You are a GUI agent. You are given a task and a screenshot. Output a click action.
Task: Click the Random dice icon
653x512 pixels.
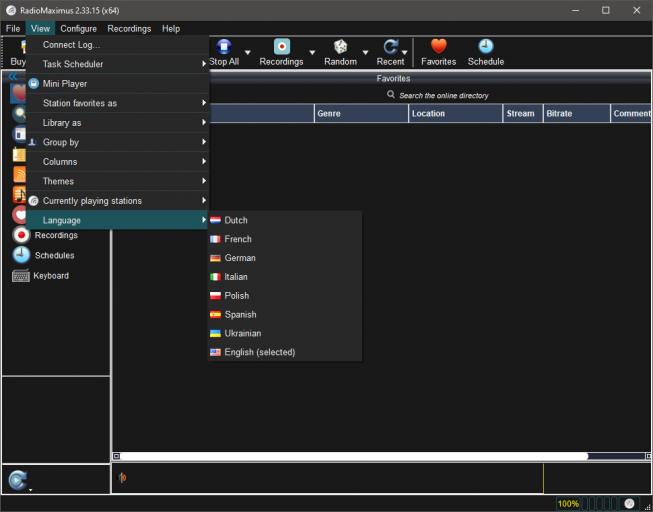(x=340, y=47)
